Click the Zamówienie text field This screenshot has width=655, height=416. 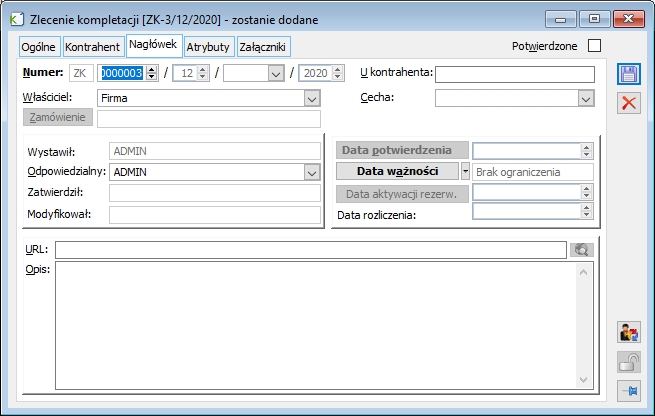209,119
